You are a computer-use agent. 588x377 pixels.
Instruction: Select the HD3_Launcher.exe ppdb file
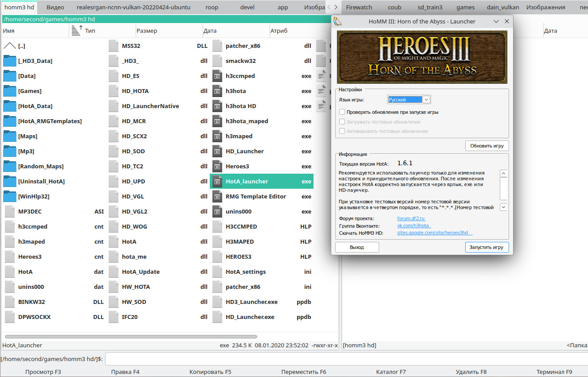click(x=262, y=302)
